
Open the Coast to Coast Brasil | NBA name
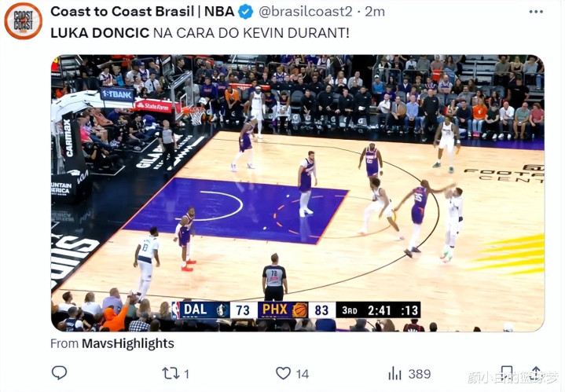tap(142, 12)
